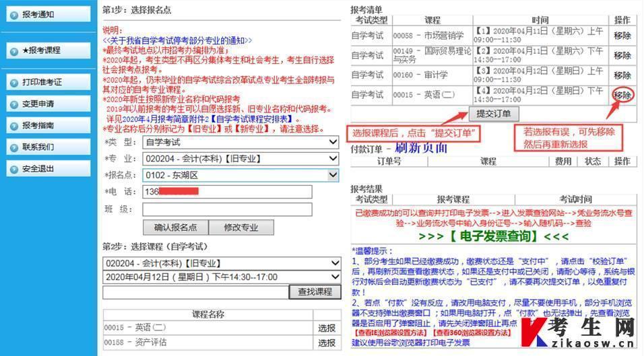Open the ★报考课程 sidebar menu

[x=49, y=50]
